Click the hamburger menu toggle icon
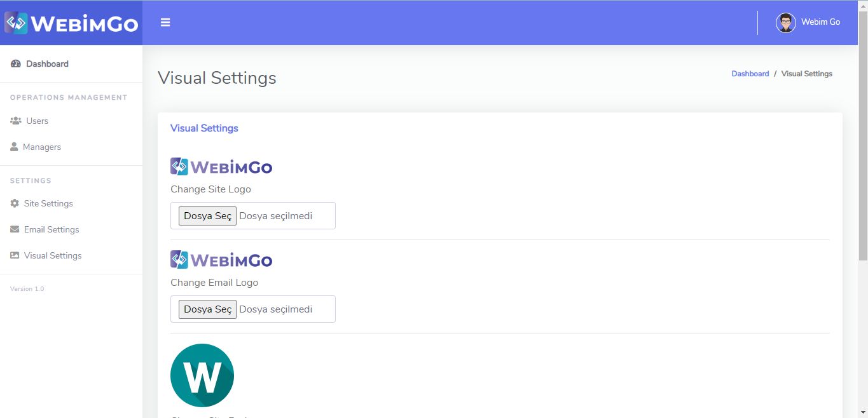The width and height of the screenshot is (868, 418). 165,23
